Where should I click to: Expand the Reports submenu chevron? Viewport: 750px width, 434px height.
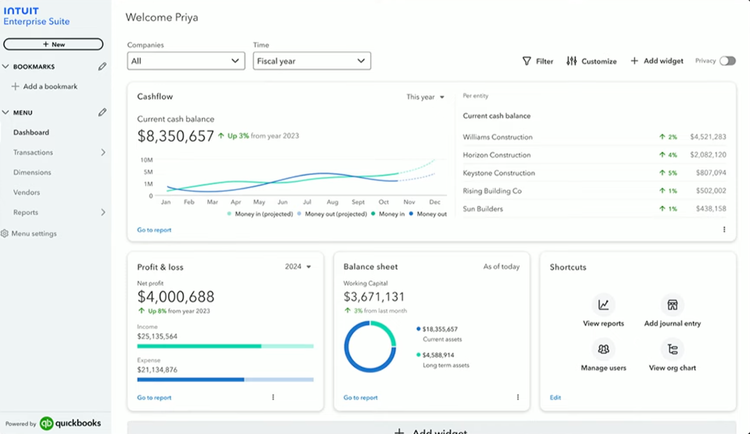[x=103, y=212]
